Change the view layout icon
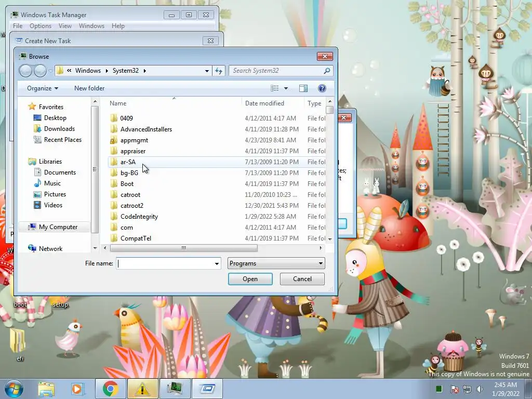This screenshot has width=532, height=399. tap(275, 88)
